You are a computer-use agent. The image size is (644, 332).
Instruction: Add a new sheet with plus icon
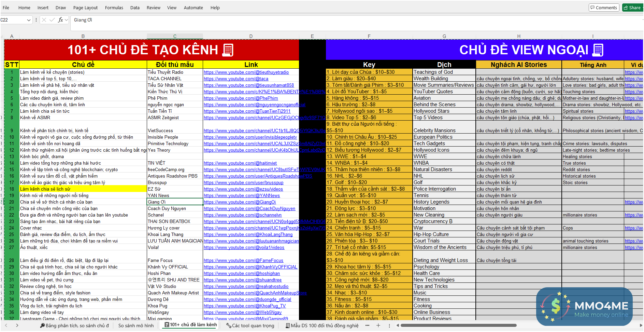[x=378, y=326]
